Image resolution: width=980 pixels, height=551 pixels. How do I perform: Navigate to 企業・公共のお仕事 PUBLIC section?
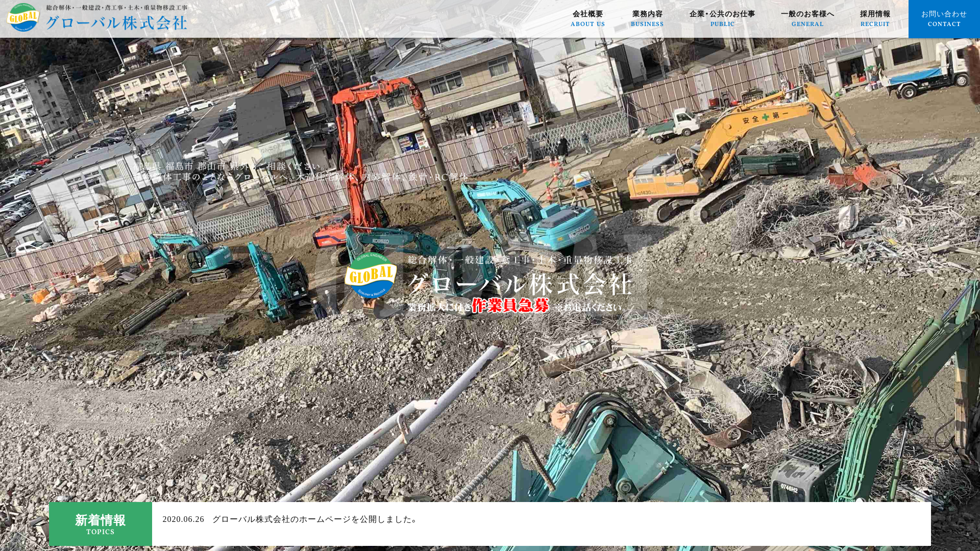pos(723,18)
